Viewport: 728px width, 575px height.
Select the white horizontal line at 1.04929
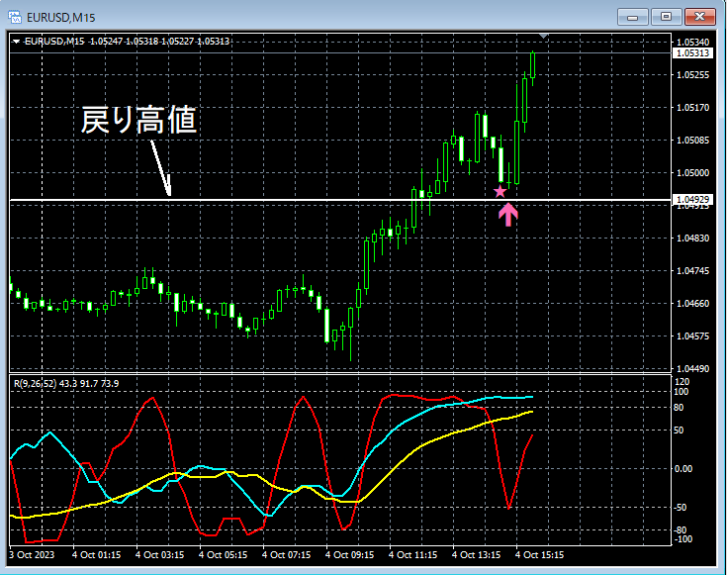coord(340,200)
